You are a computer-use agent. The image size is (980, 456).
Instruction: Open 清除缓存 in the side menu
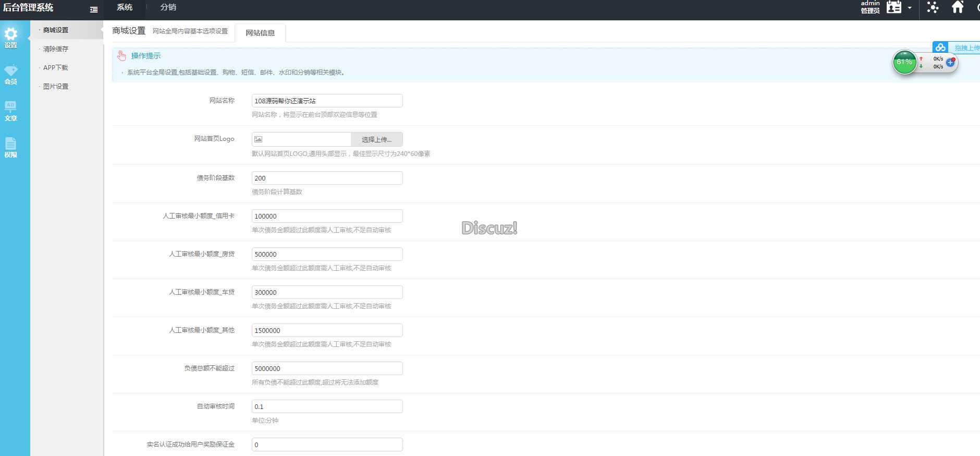[56, 49]
